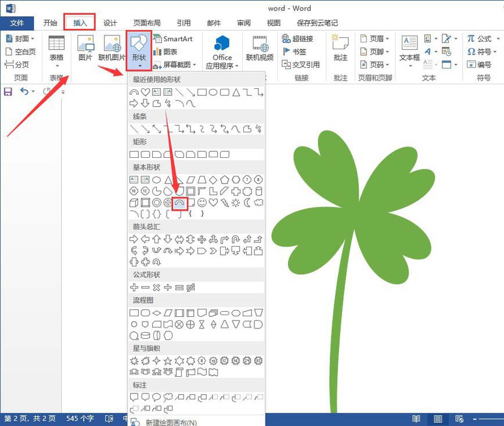The image size is (504, 426).
Task: Select the Process shape in 流程图
Action: tap(134, 313)
